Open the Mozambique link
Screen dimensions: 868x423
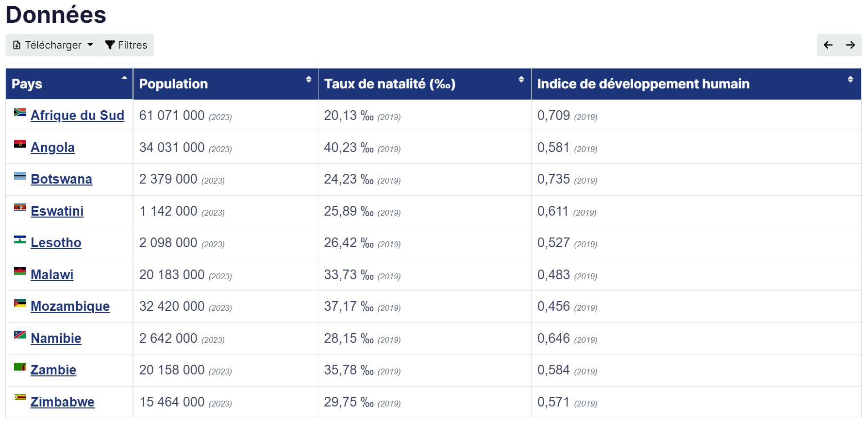[70, 306]
